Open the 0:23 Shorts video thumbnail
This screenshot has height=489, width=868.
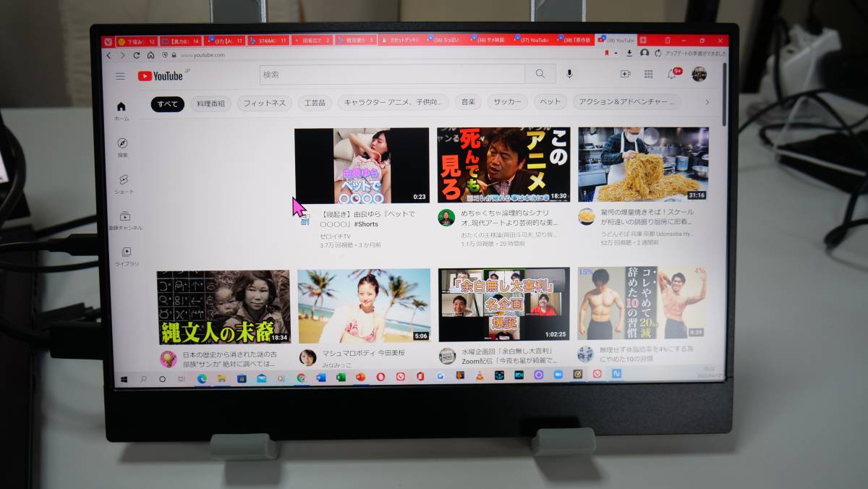click(362, 166)
